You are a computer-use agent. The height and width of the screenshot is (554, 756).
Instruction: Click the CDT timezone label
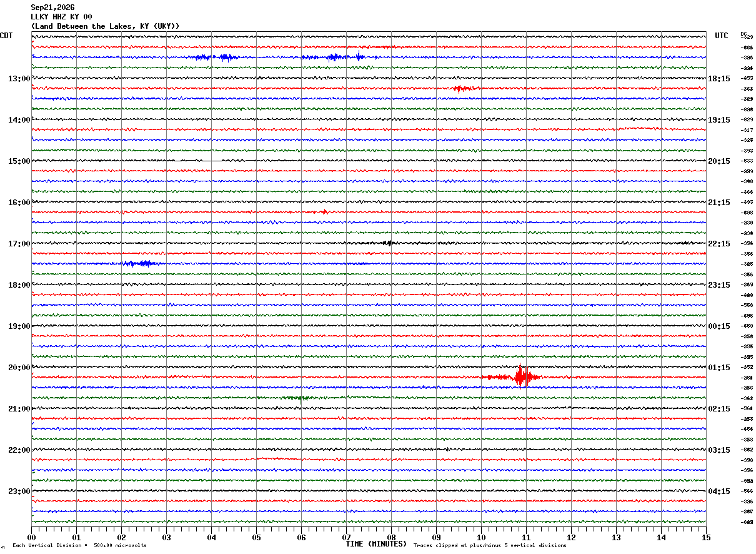(x=6, y=36)
